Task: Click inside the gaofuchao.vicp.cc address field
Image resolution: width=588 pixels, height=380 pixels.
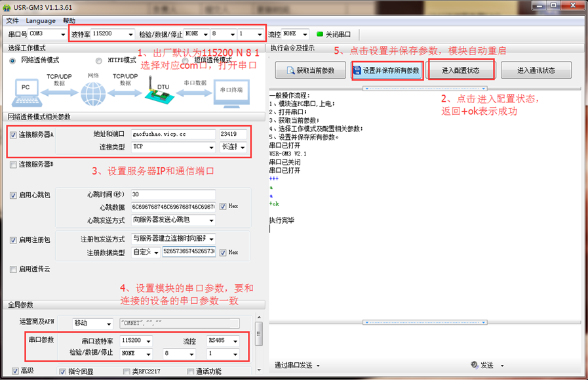Action: pos(170,133)
